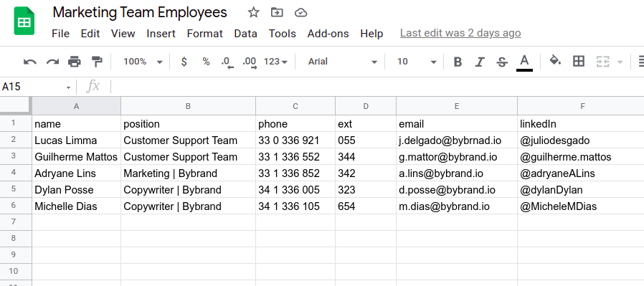Open the borders tool

[578, 62]
